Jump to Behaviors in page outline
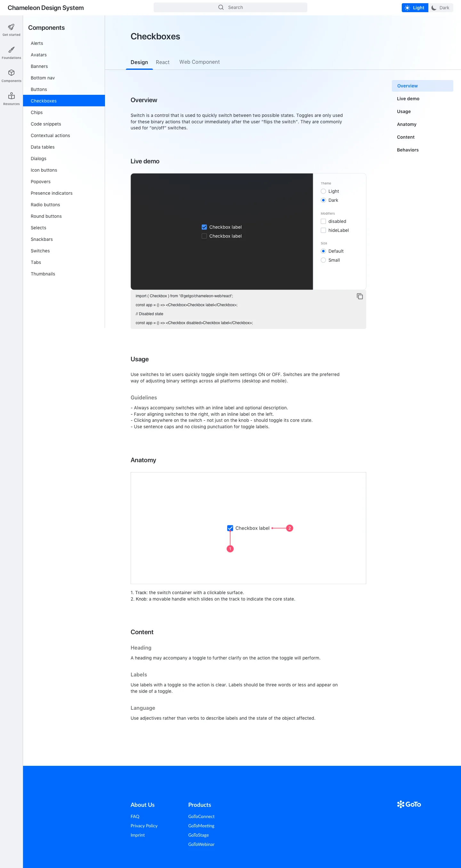The width and height of the screenshot is (461, 868). point(408,150)
